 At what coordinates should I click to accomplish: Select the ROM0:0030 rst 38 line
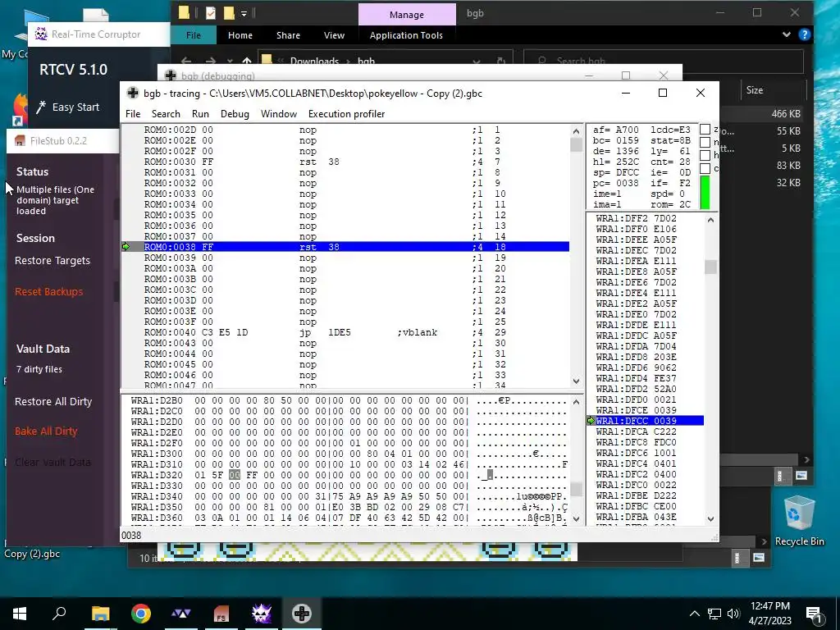(356, 162)
